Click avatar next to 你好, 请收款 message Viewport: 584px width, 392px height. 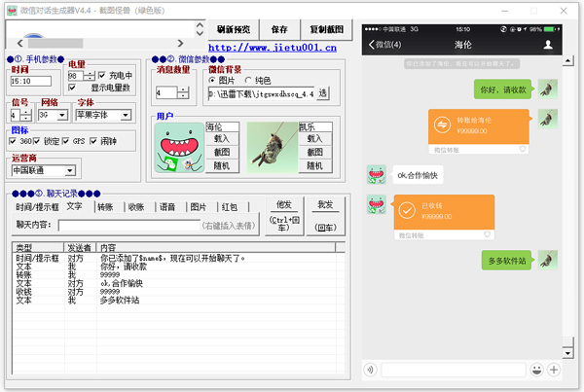point(547,89)
